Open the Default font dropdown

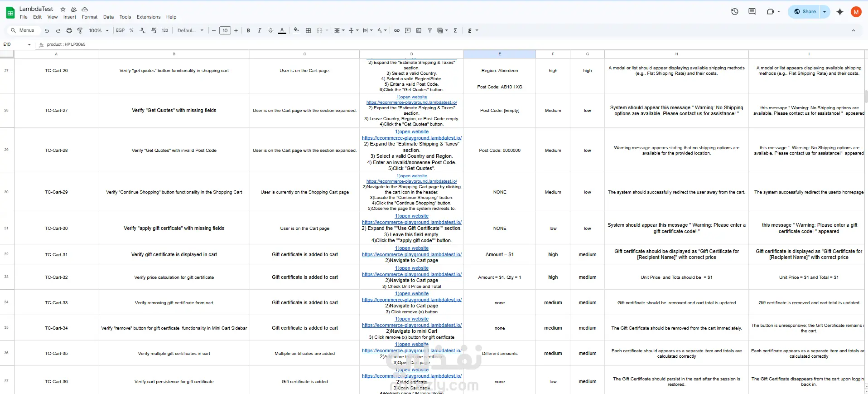190,30
